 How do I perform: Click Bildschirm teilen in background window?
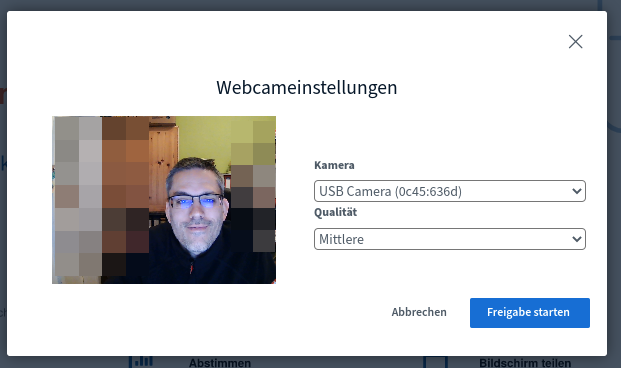(525, 362)
